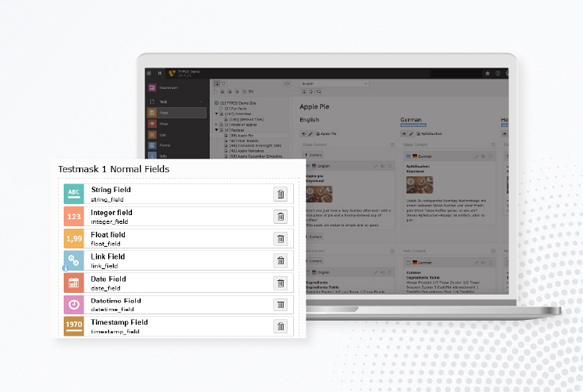Screen dimensions: 583x392
Task: Open help icon in TYPO3 top bar
Action: tap(498, 73)
